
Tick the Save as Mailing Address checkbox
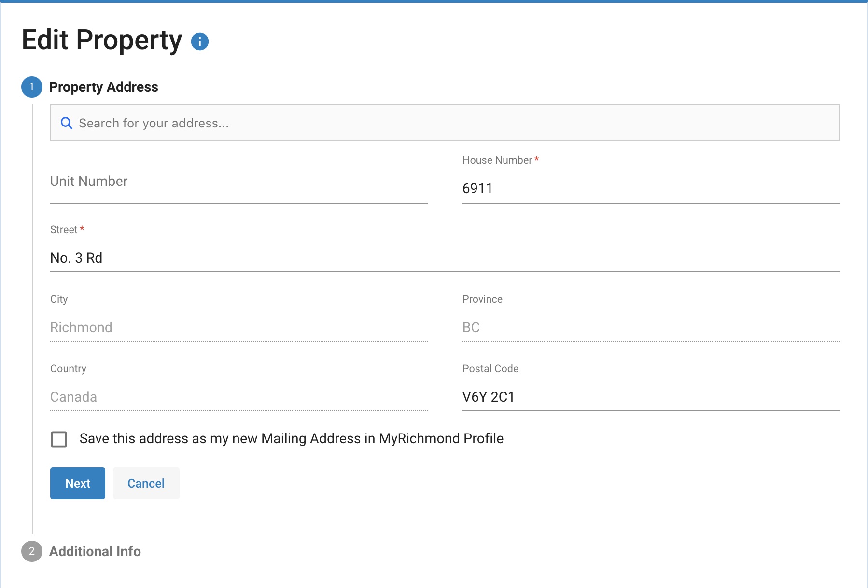pos(59,439)
